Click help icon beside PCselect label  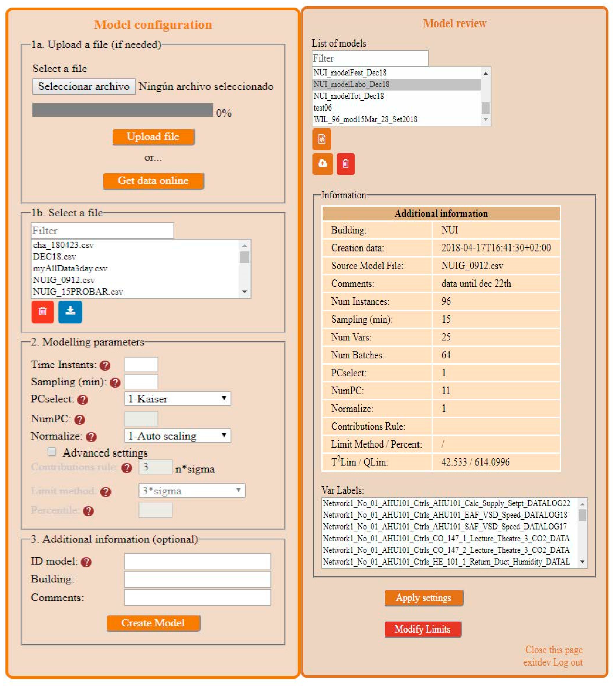click(83, 400)
